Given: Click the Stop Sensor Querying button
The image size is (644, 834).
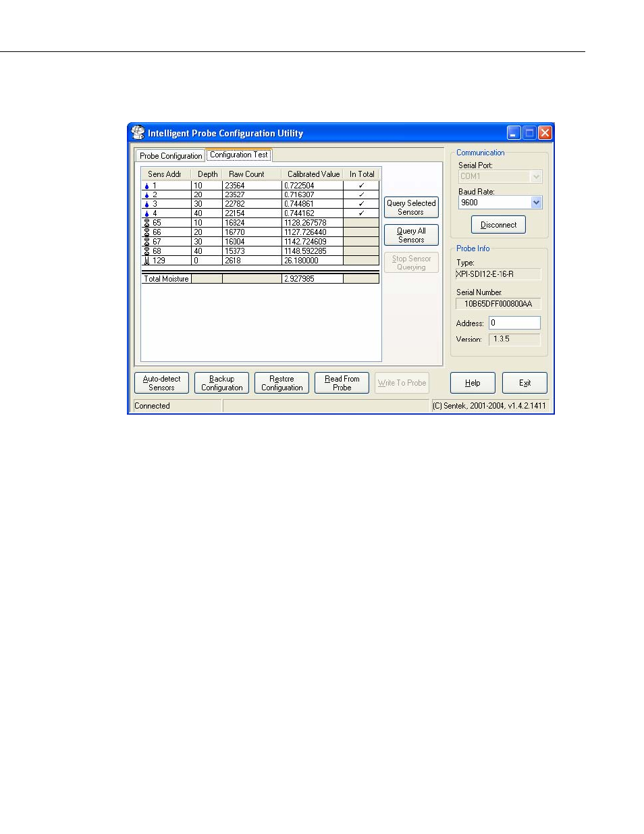Looking at the screenshot, I should tap(411, 263).
